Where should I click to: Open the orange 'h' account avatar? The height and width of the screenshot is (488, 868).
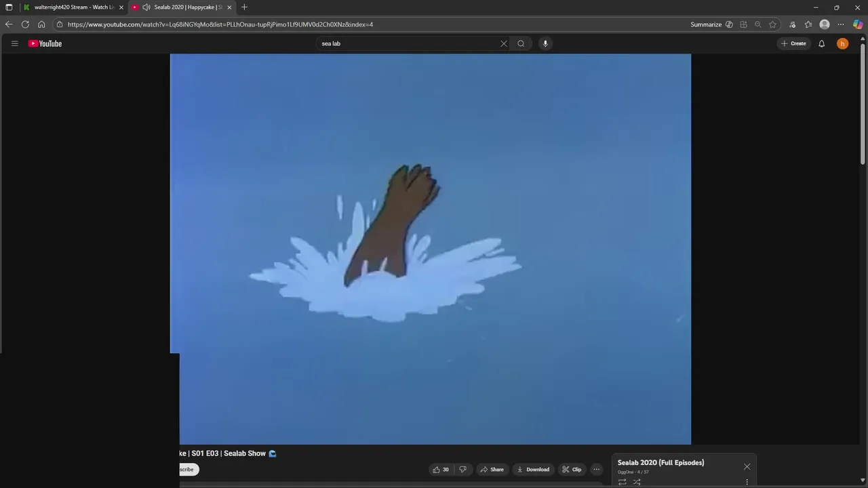(842, 43)
